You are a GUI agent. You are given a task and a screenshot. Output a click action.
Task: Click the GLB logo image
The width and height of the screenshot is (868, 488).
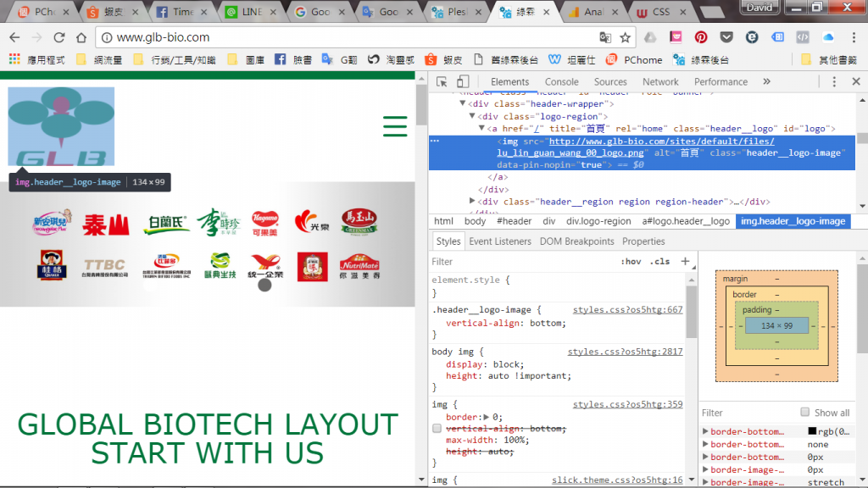click(x=61, y=126)
